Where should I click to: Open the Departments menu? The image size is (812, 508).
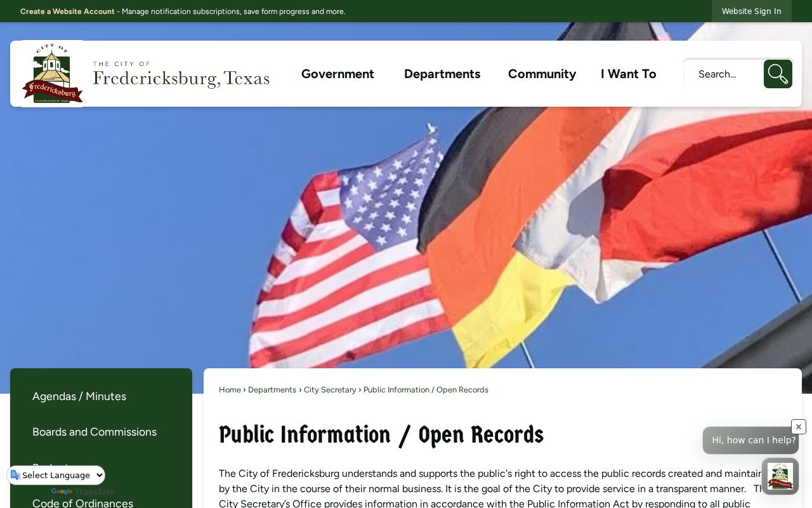pos(442,74)
